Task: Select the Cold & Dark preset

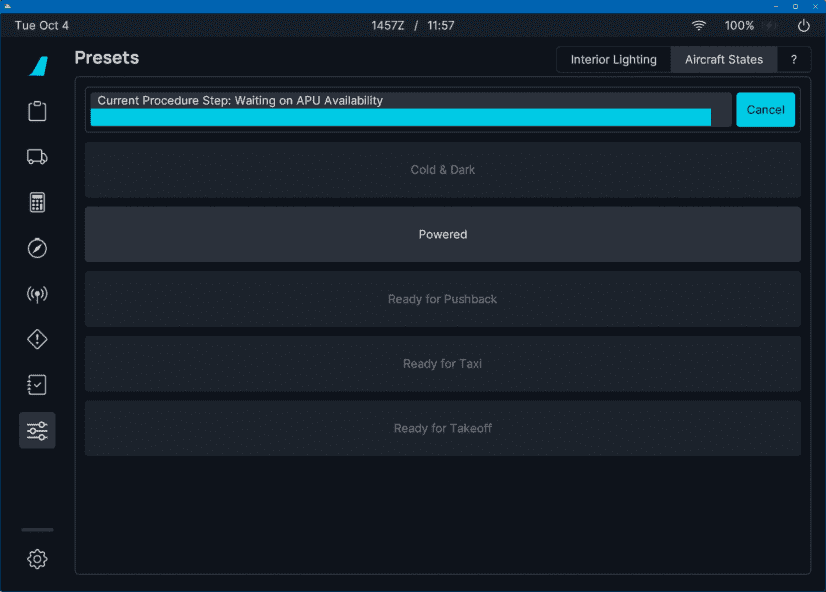Action: pyautogui.click(x=442, y=170)
